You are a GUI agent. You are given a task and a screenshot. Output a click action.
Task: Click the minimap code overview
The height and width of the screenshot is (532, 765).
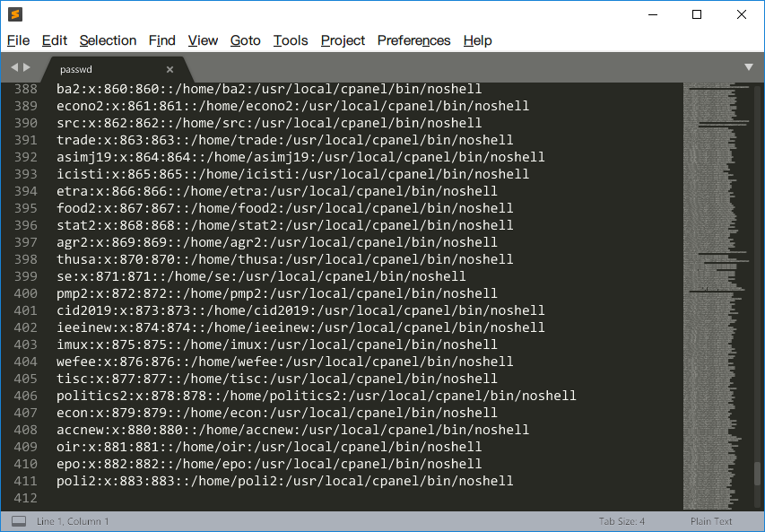tap(717, 297)
